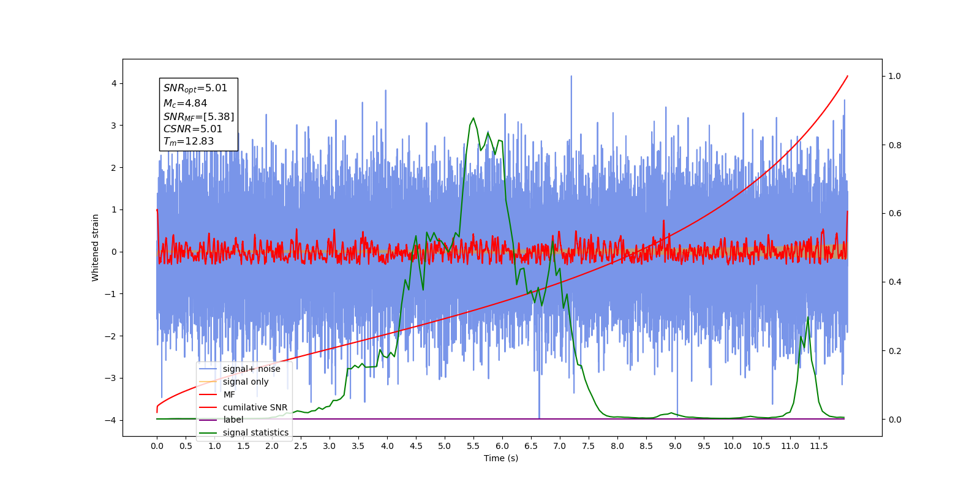The image size is (980, 490).
Task: Click the right y-axis tick labeled 0.2
Action: click(895, 351)
